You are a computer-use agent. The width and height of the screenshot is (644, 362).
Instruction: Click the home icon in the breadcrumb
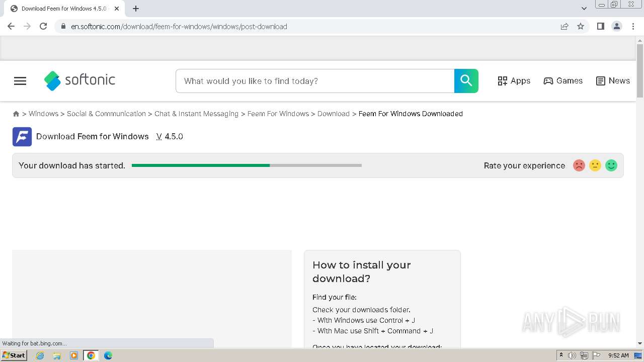click(16, 114)
